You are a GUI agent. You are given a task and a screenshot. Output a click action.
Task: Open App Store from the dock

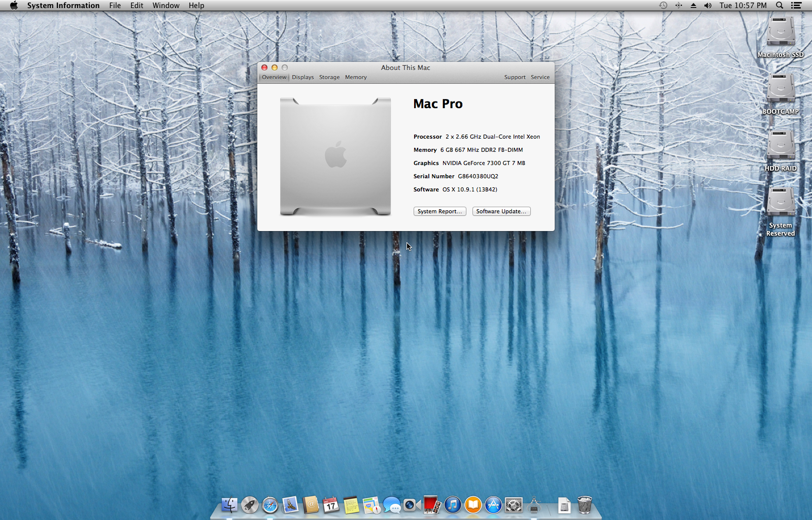click(493, 505)
